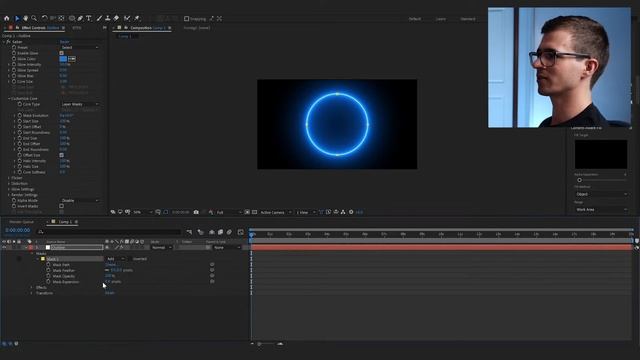Toggle stopwatch for Mask Path
640x360 pixels.
49,264
